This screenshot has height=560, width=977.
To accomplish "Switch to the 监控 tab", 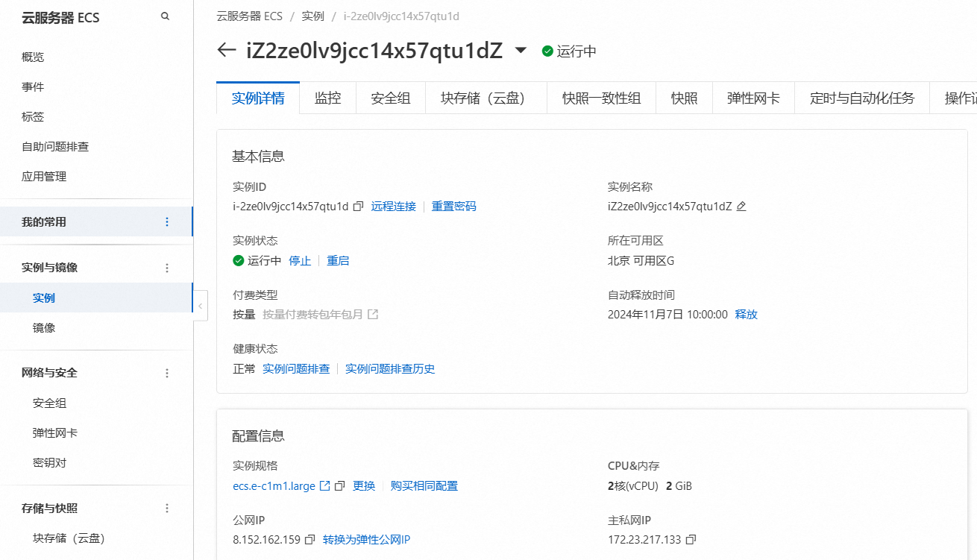I will coord(327,98).
